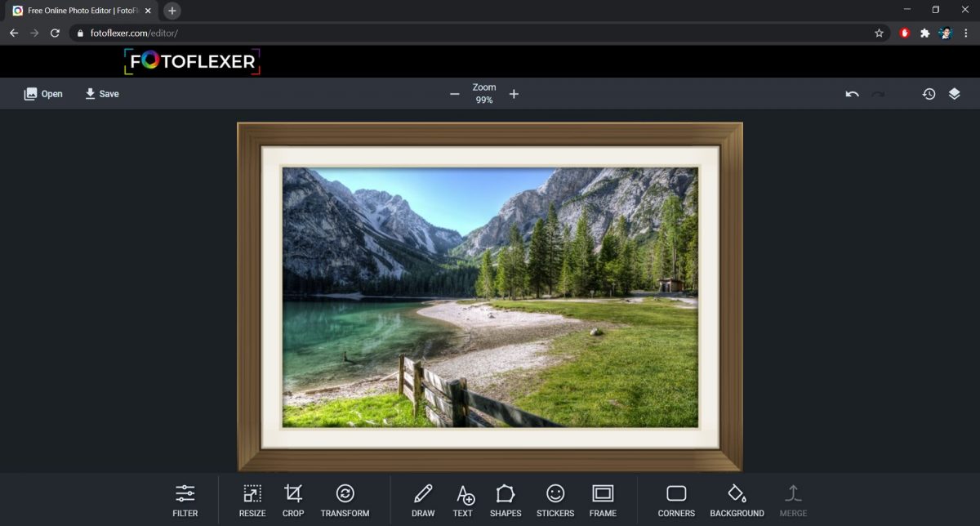Screen dimensions: 980x526
Task: Open the Transform tool
Action: point(345,499)
